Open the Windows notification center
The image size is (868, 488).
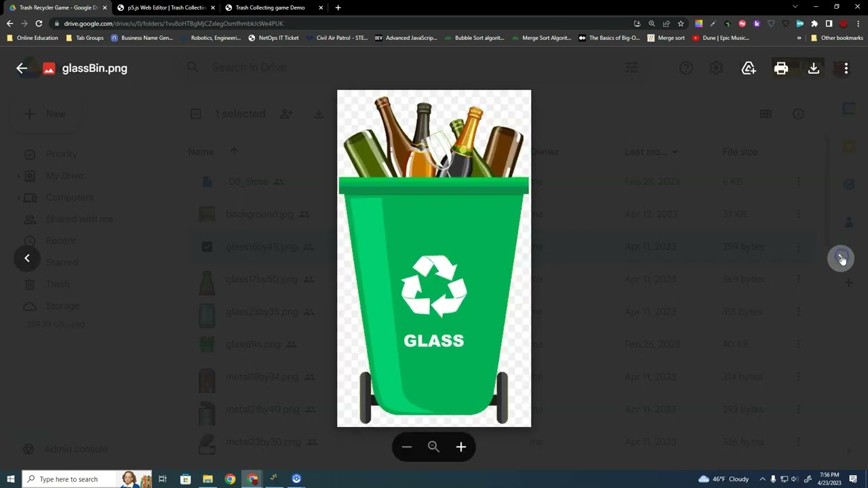853,479
